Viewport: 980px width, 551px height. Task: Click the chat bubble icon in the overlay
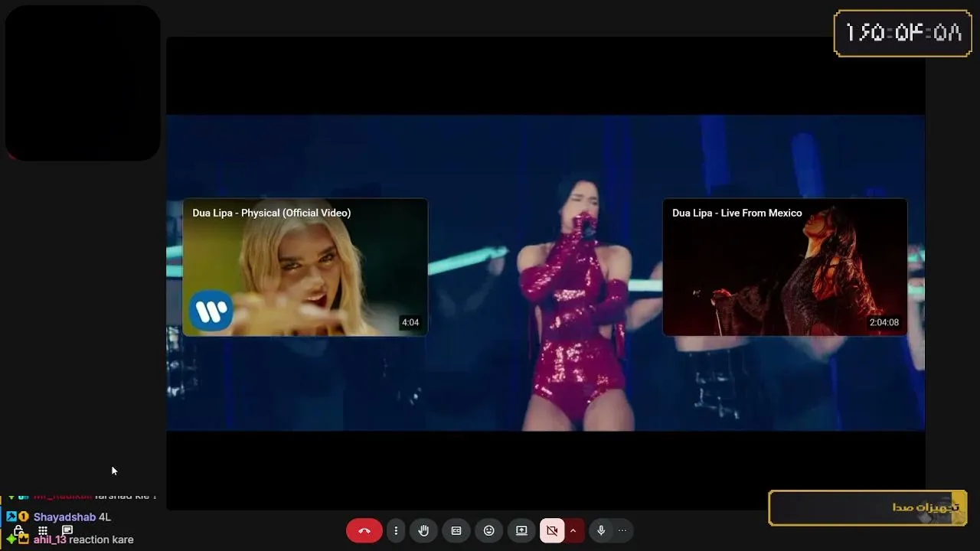[67, 530]
